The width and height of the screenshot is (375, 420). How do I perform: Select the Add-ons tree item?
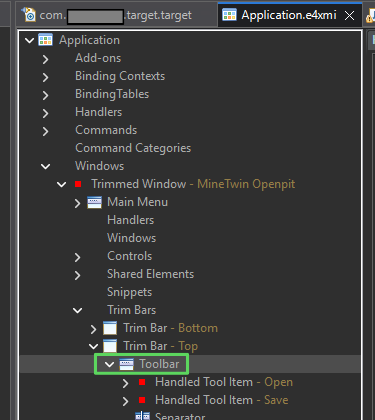pyautogui.click(x=98, y=58)
